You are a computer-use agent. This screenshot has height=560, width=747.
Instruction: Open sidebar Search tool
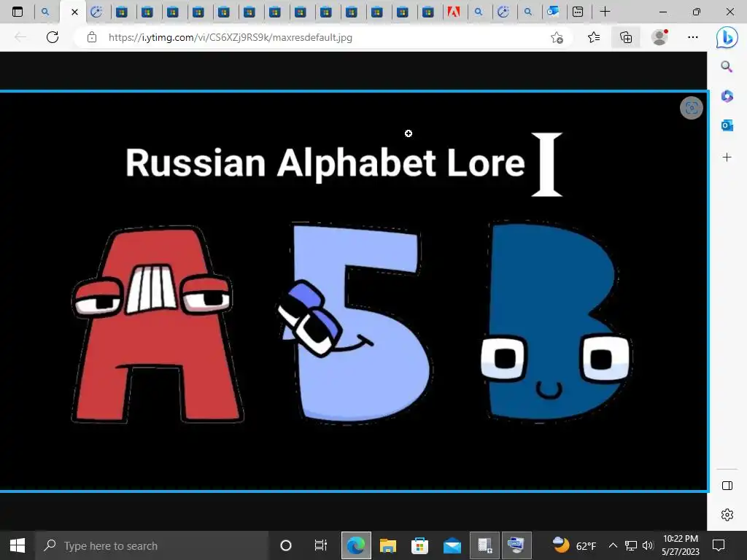tap(727, 66)
